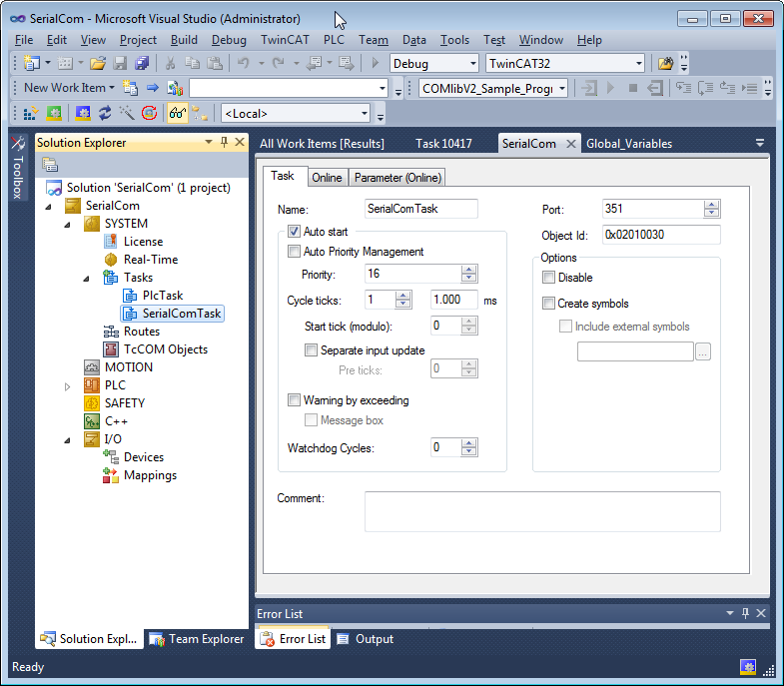Click the blue Go to Work Item arrow
The width and height of the screenshot is (784, 686).
153,88
